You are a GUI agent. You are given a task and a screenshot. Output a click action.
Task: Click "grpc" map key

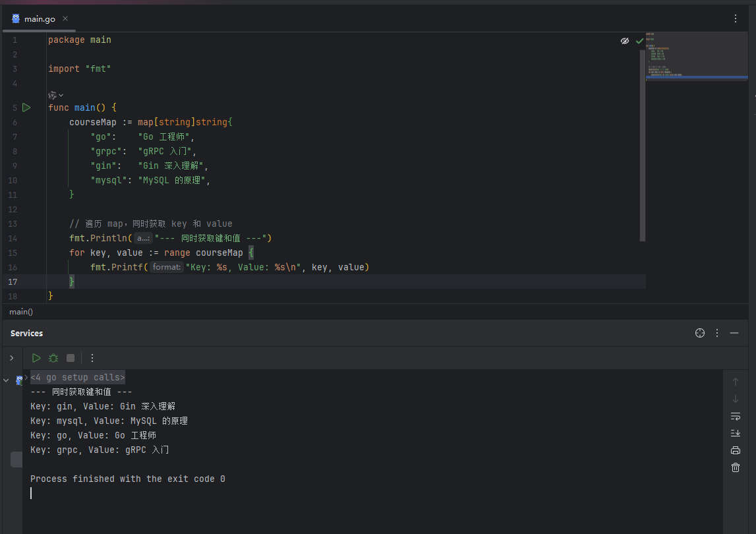point(106,151)
